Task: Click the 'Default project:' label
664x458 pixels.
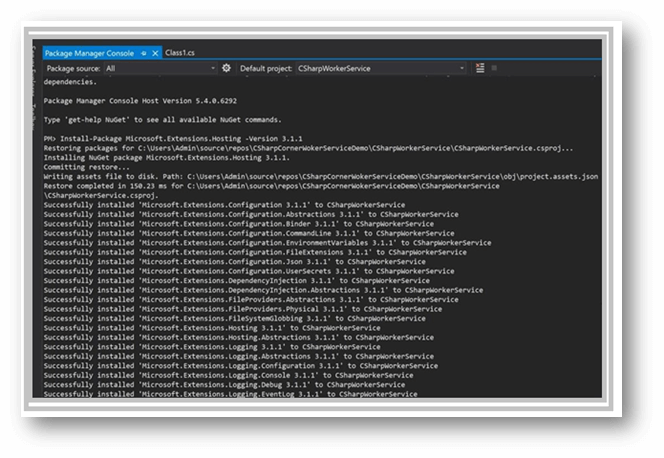Action: 266,69
